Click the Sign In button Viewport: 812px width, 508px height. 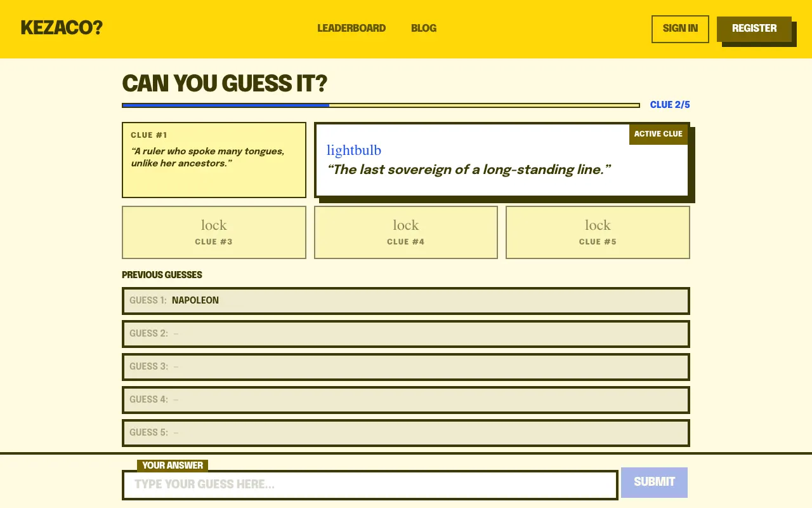(x=680, y=29)
